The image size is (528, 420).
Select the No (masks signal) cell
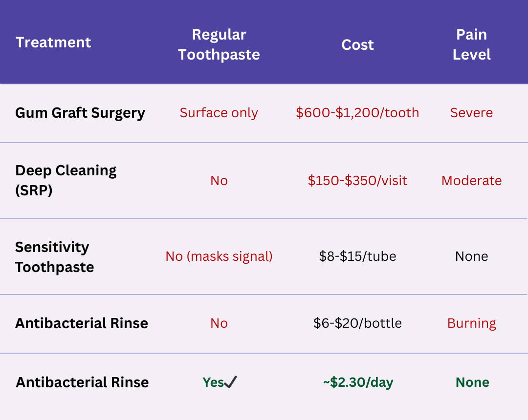pyautogui.click(x=219, y=256)
